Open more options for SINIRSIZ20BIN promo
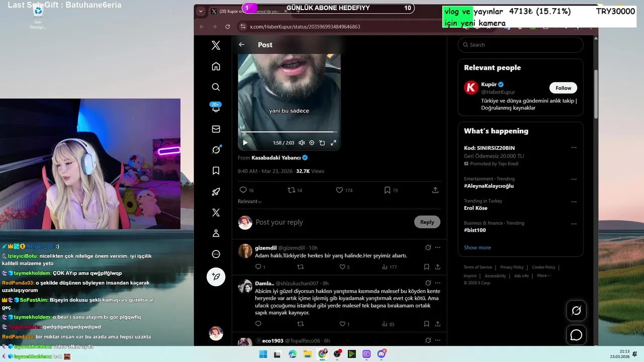 (574, 148)
